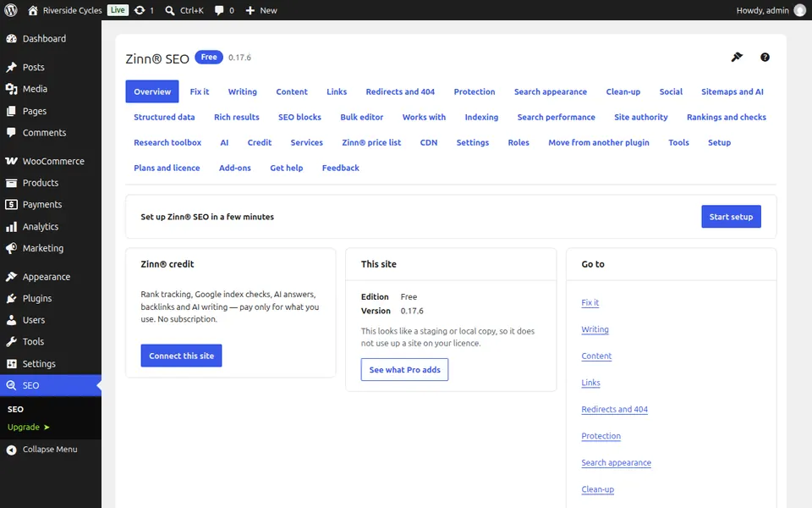Click See what Pro adds button
The width and height of the screenshot is (812, 508).
[404, 370]
